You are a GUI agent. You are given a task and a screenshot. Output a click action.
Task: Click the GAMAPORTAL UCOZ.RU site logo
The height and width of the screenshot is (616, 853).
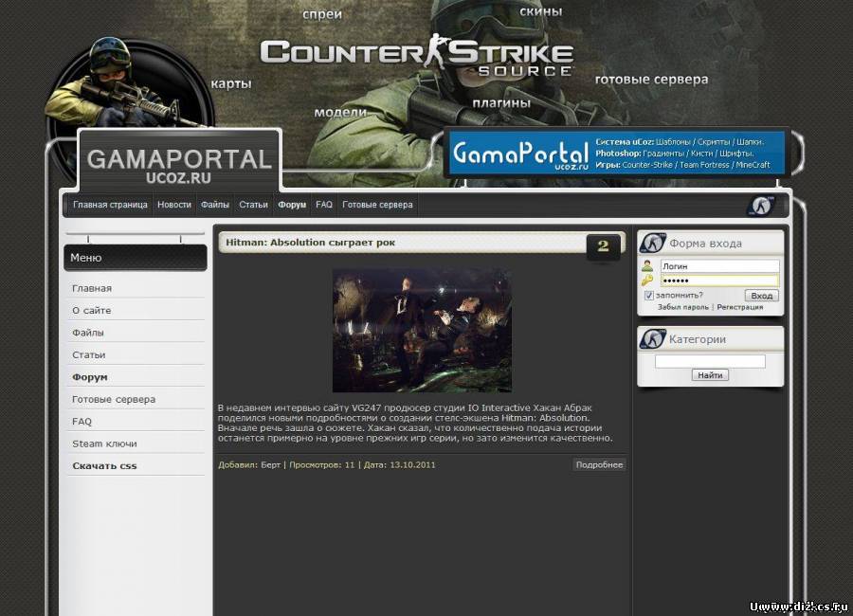(179, 164)
